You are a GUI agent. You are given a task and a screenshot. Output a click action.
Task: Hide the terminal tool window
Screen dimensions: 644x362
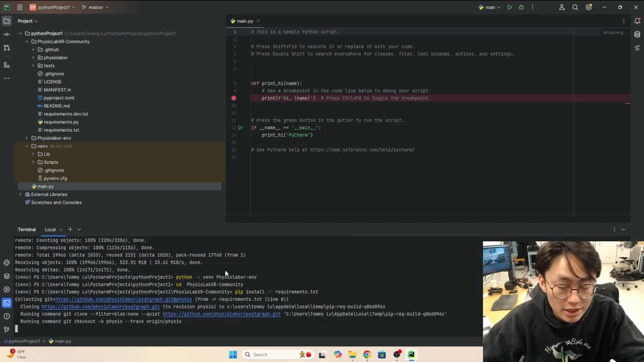click(623, 229)
